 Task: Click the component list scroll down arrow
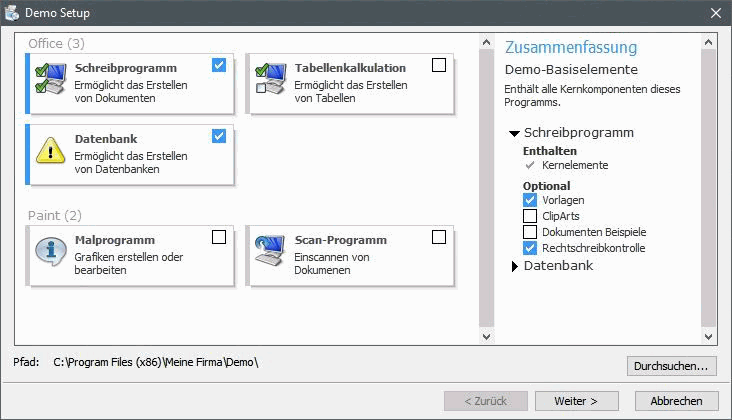tap(486, 336)
